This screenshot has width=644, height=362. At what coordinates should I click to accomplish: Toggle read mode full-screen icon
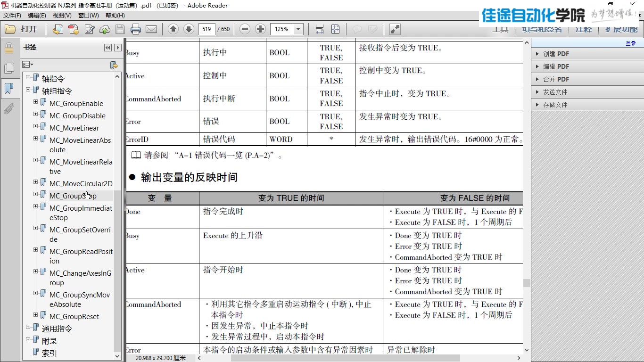395,29
